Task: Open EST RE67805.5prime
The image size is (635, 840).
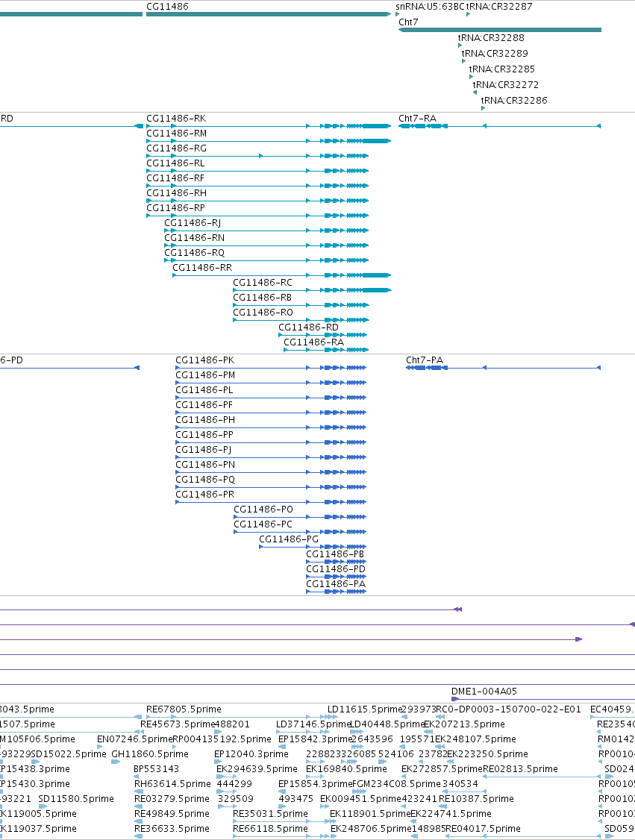Action: [184, 709]
